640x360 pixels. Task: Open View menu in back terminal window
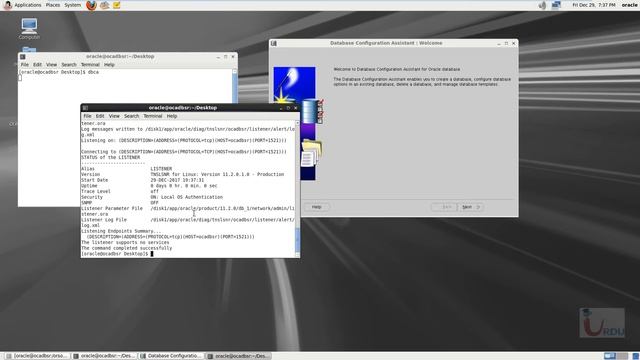[51, 64]
